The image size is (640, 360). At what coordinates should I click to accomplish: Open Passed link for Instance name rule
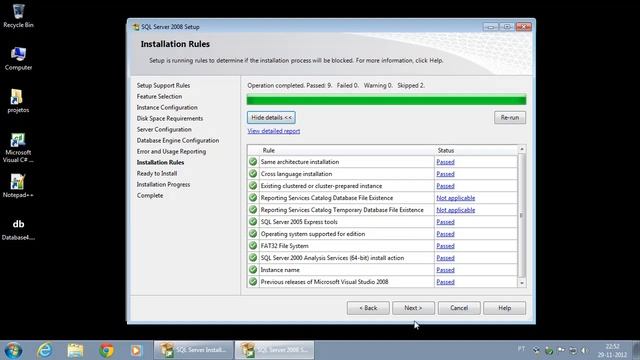[445, 270]
